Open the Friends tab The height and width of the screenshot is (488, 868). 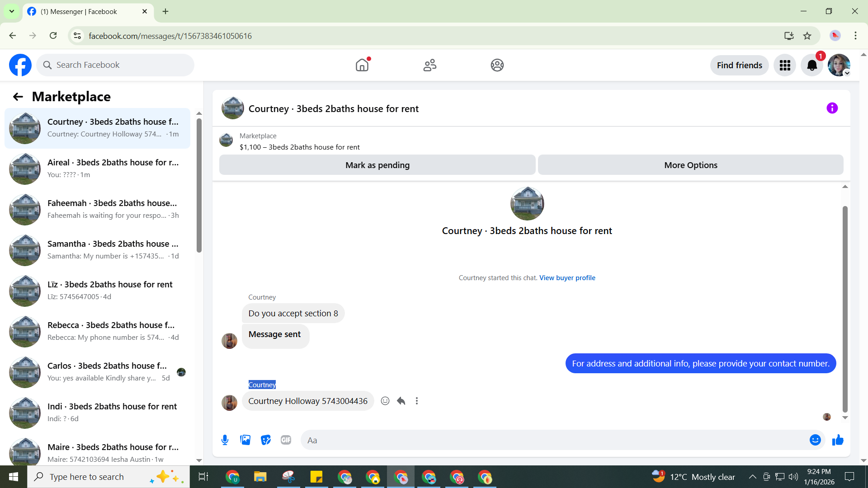click(429, 66)
